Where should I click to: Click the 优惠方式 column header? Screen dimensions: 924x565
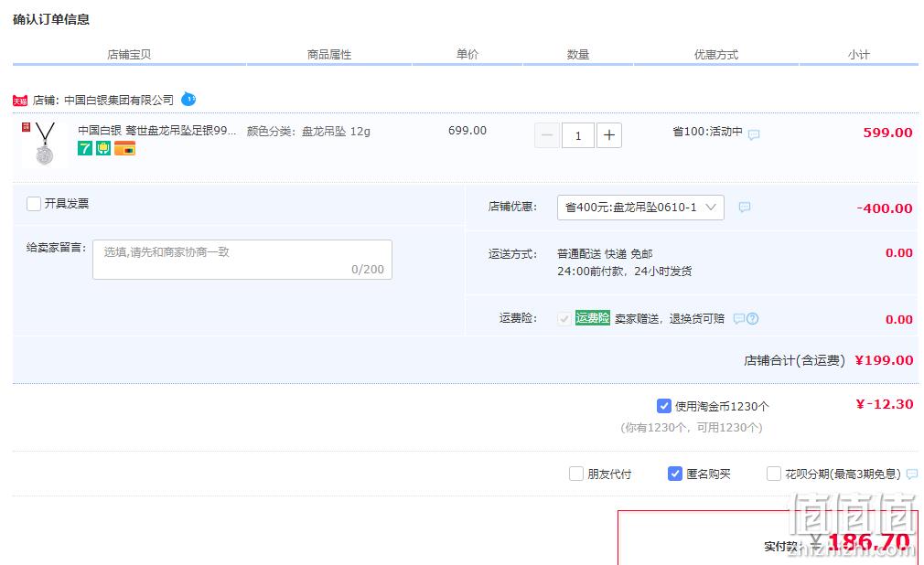(x=716, y=54)
